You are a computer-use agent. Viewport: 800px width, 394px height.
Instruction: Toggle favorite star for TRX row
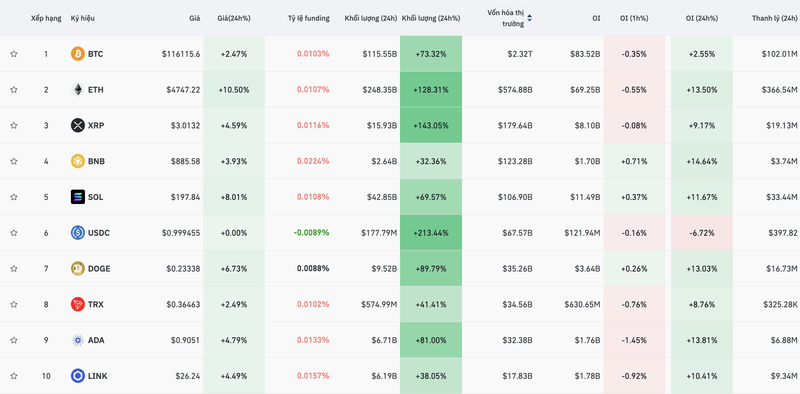tap(14, 304)
